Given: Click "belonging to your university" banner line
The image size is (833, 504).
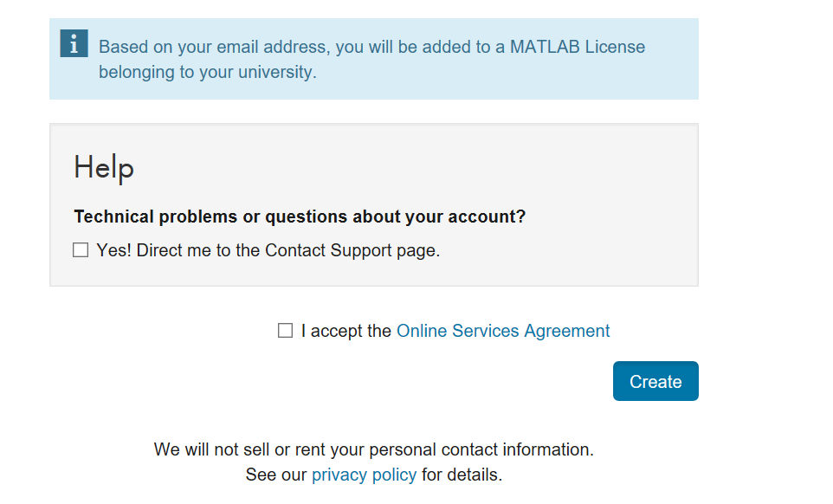Looking at the screenshot, I should [x=207, y=72].
